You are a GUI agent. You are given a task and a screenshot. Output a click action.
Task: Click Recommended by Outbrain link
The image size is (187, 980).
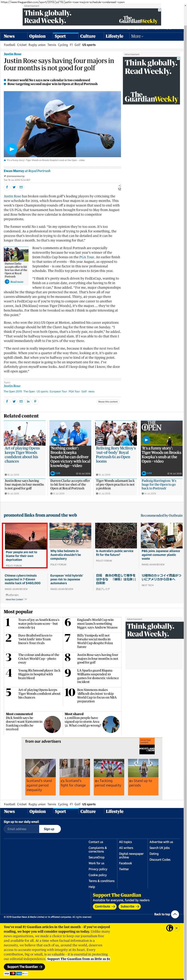[x=162, y=515]
